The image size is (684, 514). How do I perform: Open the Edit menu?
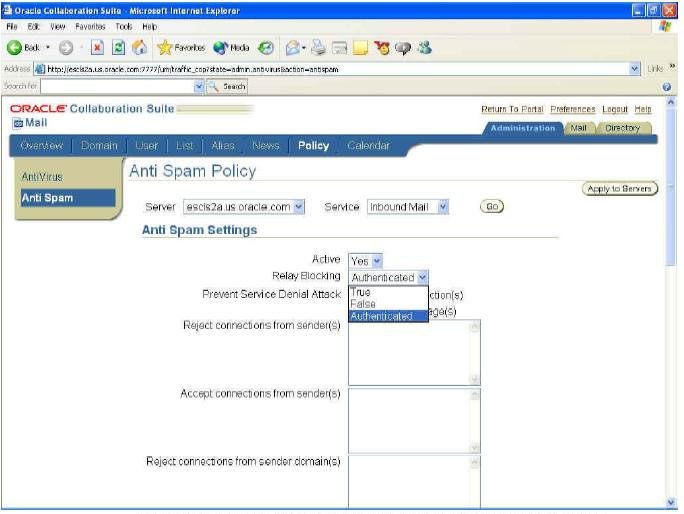pos(34,27)
